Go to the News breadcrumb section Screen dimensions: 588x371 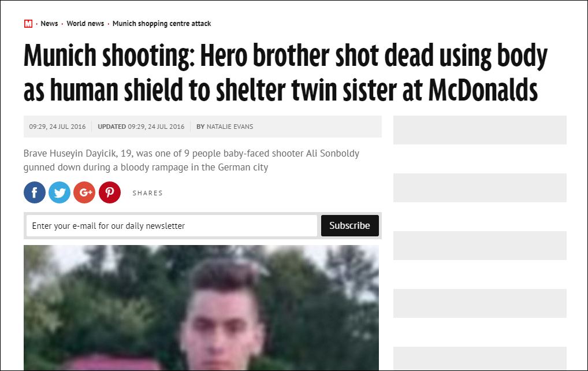[x=49, y=24]
